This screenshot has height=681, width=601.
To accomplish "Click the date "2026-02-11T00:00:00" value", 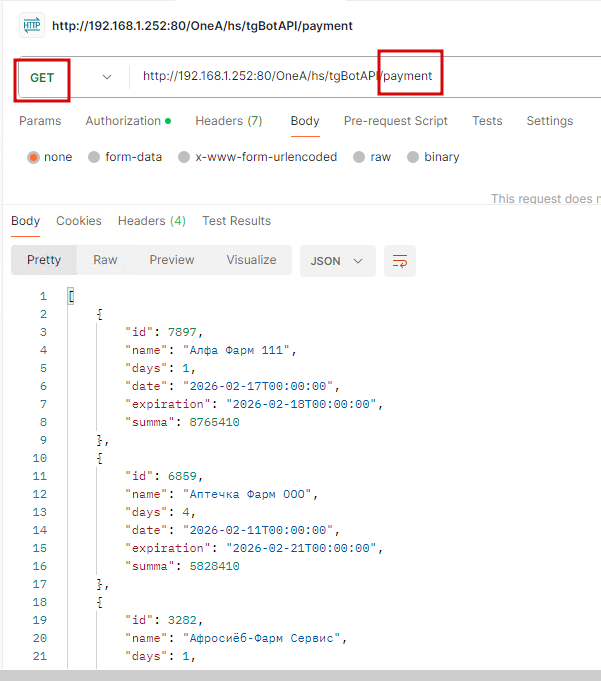I will 258,530.
